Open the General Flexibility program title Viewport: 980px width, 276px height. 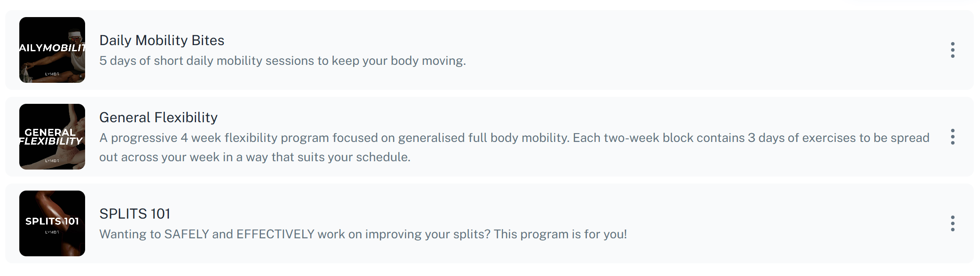(158, 117)
